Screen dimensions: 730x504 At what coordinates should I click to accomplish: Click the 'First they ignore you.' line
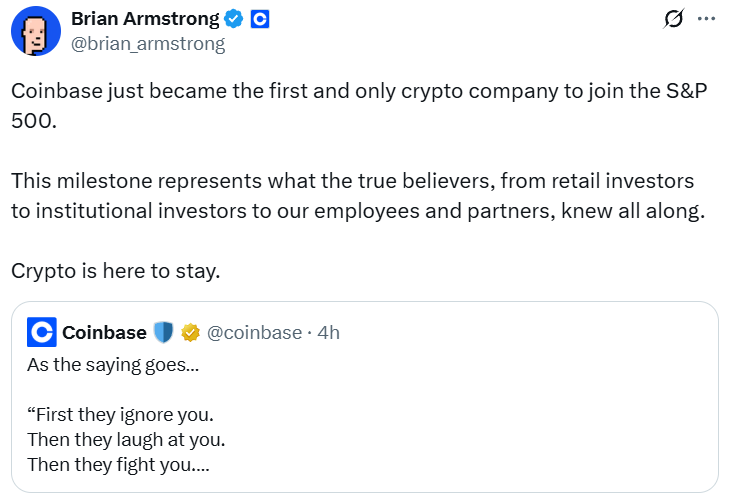point(120,414)
